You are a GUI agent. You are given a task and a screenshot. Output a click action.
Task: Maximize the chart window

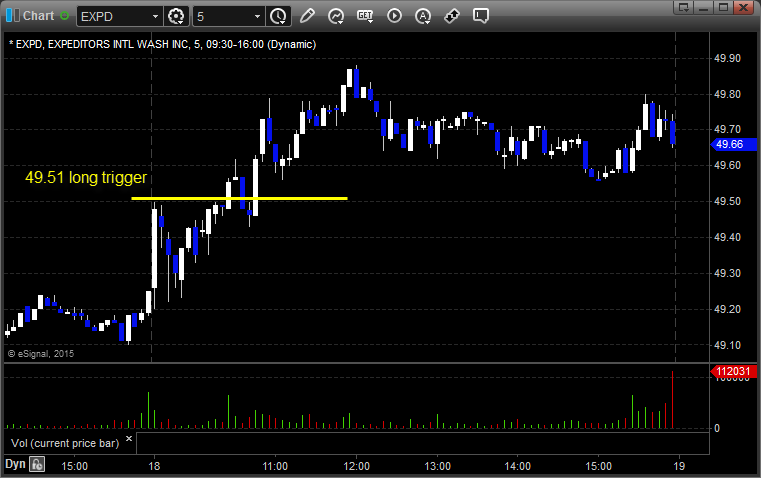pyautogui.click(x=724, y=7)
